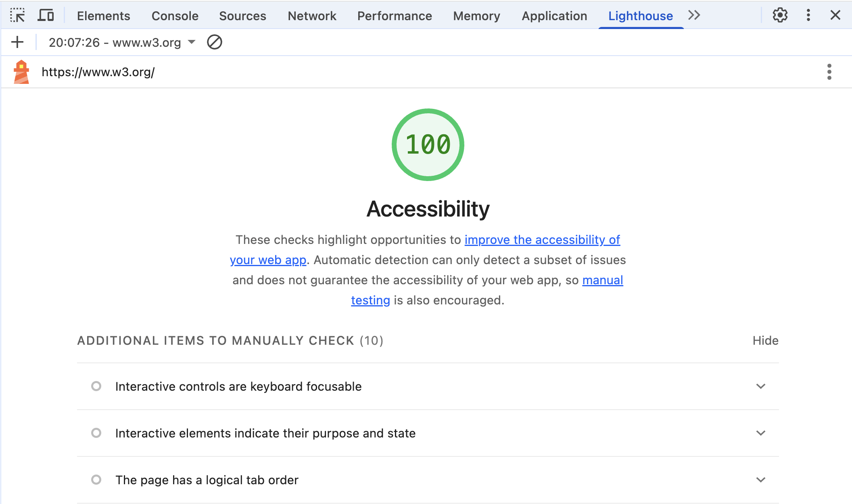This screenshot has width=852, height=504.
Task: Expand The page has logical tab order details
Action: (760, 480)
